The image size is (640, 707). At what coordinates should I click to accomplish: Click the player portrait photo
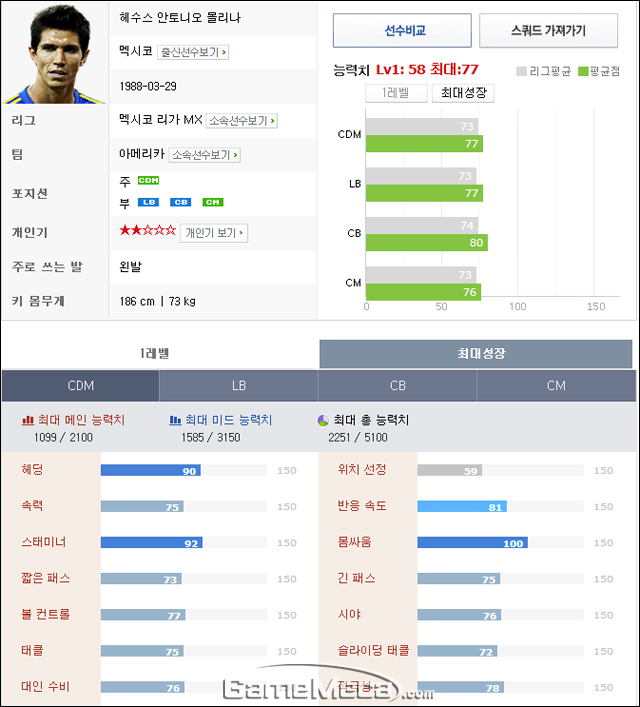(x=54, y=54)
